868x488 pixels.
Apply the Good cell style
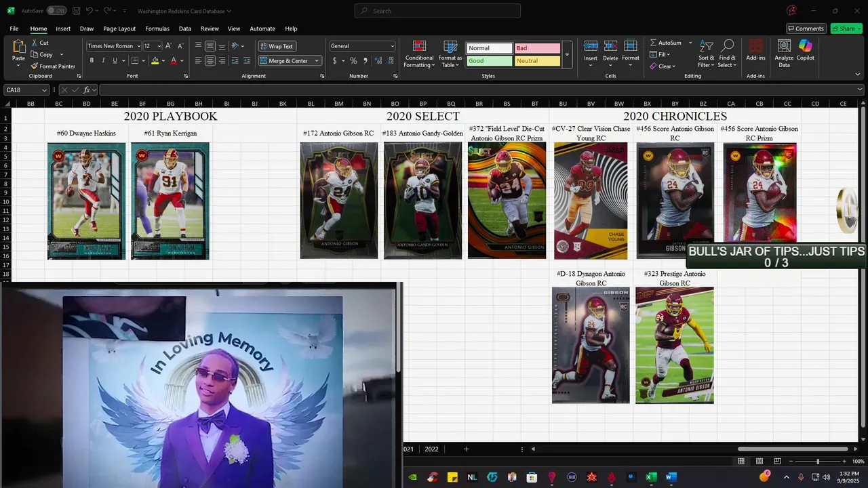489,61
